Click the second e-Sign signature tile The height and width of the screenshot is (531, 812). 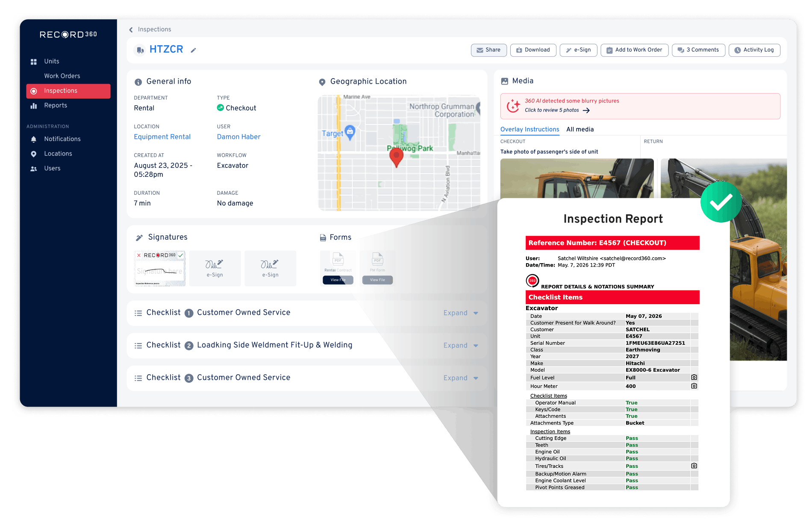pyautogui.click(x=270, y=268)
